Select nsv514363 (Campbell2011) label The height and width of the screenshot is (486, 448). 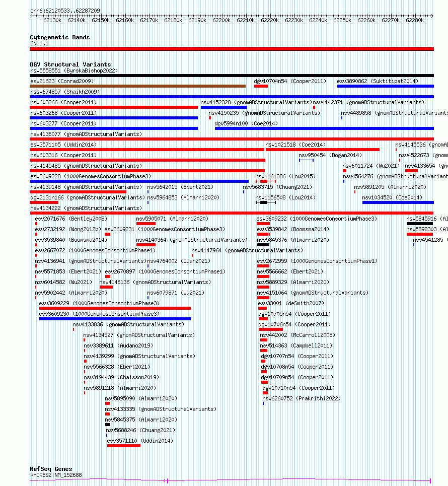click(x=296, y=345)
